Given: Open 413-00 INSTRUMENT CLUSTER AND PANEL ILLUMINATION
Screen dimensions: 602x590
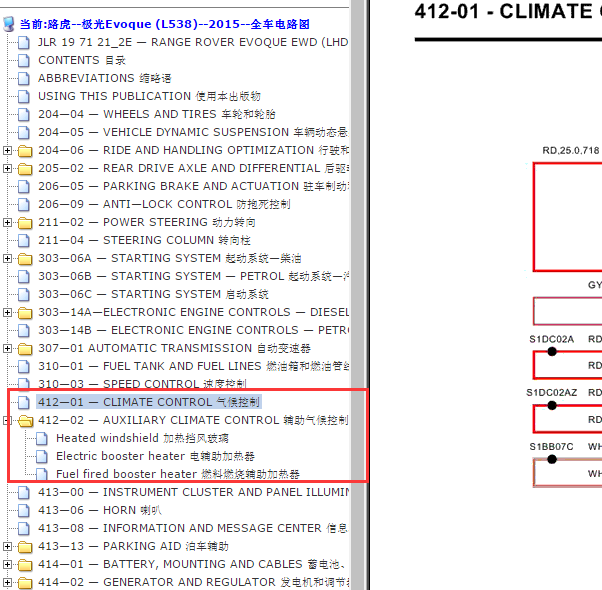Looking at the screenshot, I should pos(193,492).
